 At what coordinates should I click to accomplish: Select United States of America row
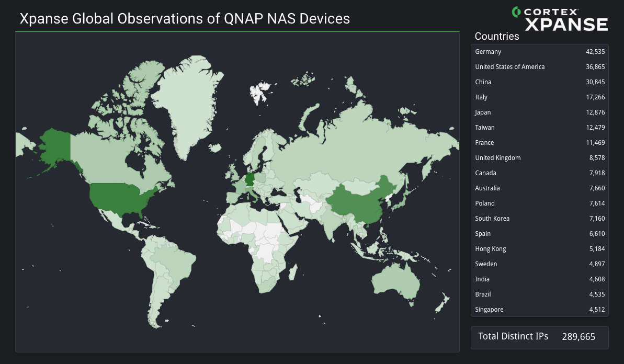540,67
